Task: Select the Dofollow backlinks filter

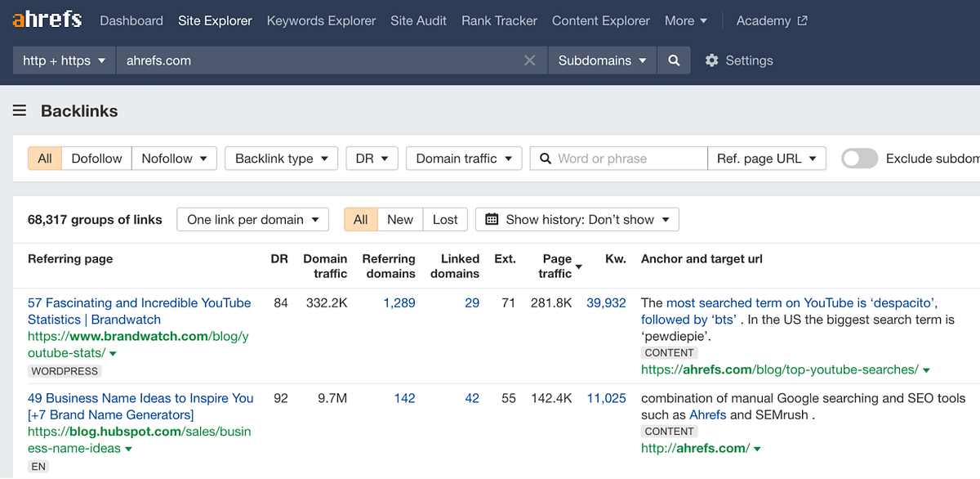Action: click(96, 158)
